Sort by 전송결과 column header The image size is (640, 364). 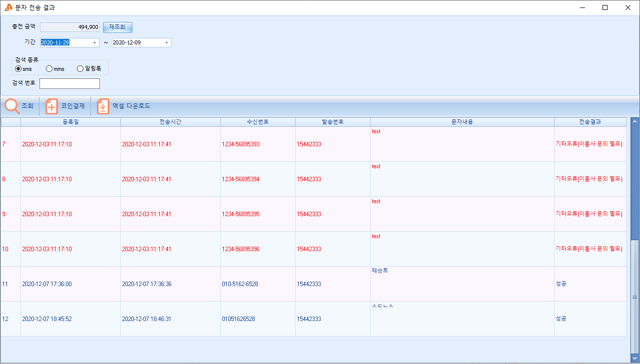590,122
